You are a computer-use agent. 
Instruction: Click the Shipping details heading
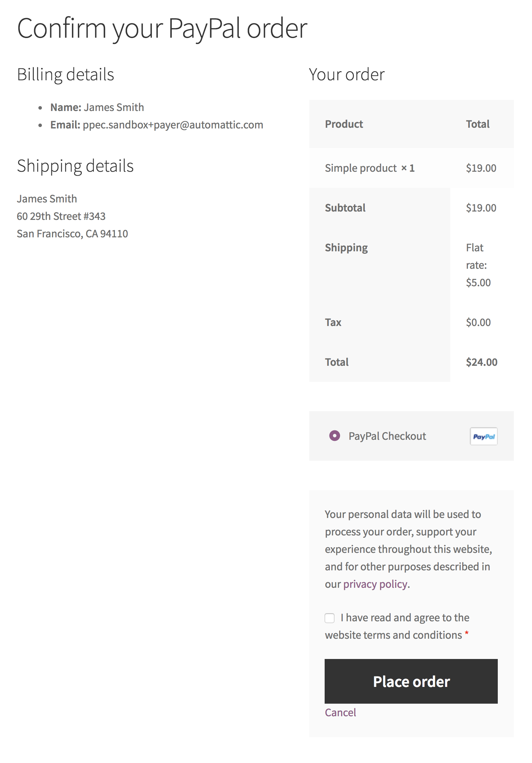[x=75, y=166]
